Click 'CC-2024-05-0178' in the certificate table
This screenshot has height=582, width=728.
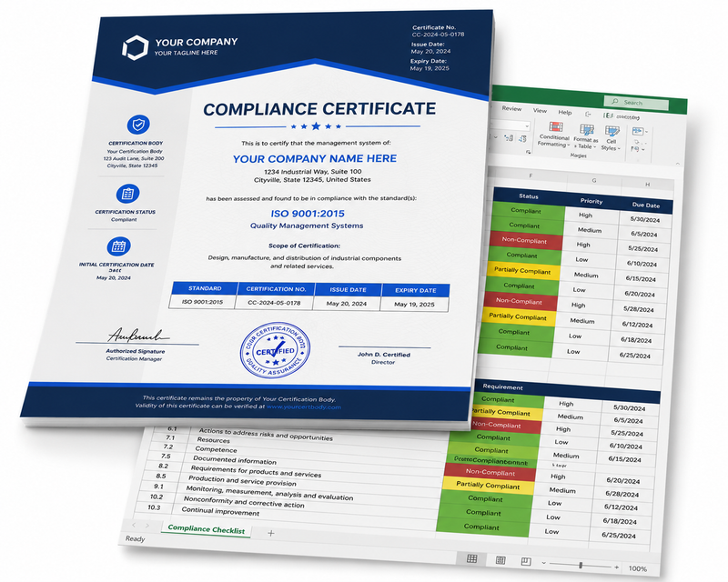point(274,303)
